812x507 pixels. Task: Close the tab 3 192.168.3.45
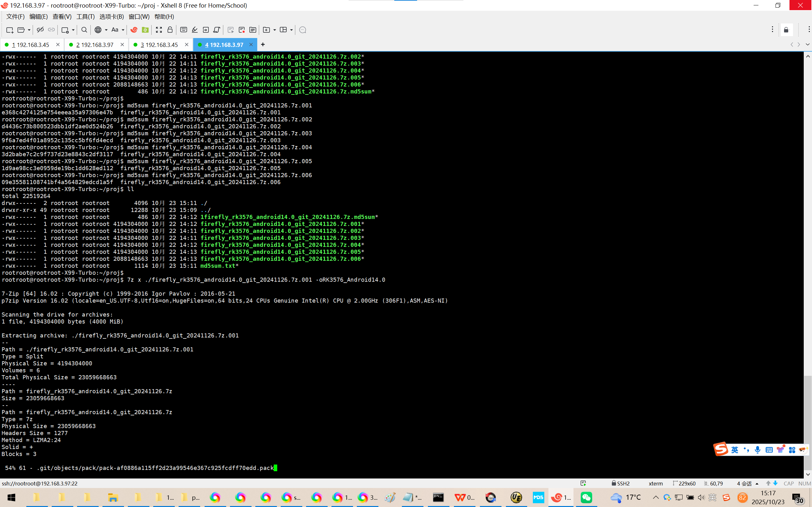pos(187,44)
